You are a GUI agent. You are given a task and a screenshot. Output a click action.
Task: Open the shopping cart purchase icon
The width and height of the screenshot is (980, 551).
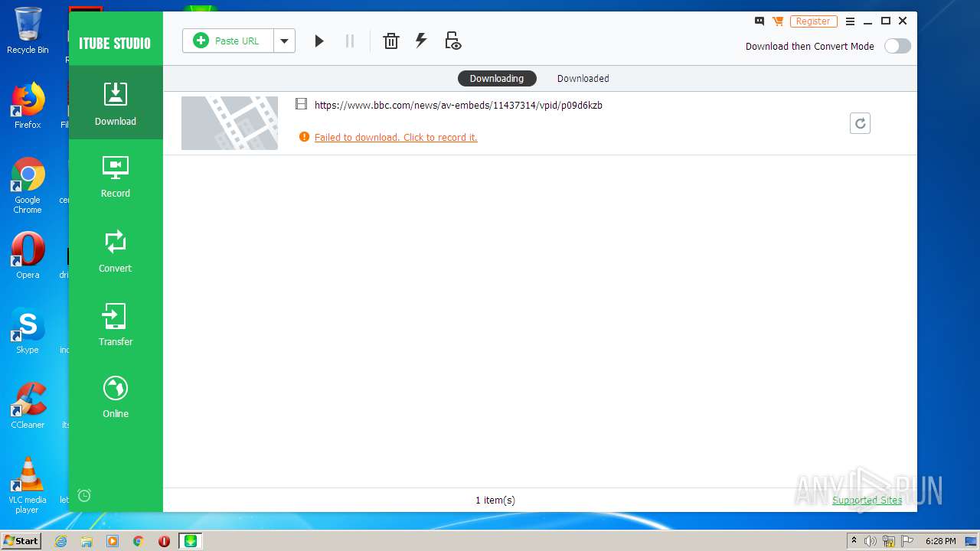[778, 21]
